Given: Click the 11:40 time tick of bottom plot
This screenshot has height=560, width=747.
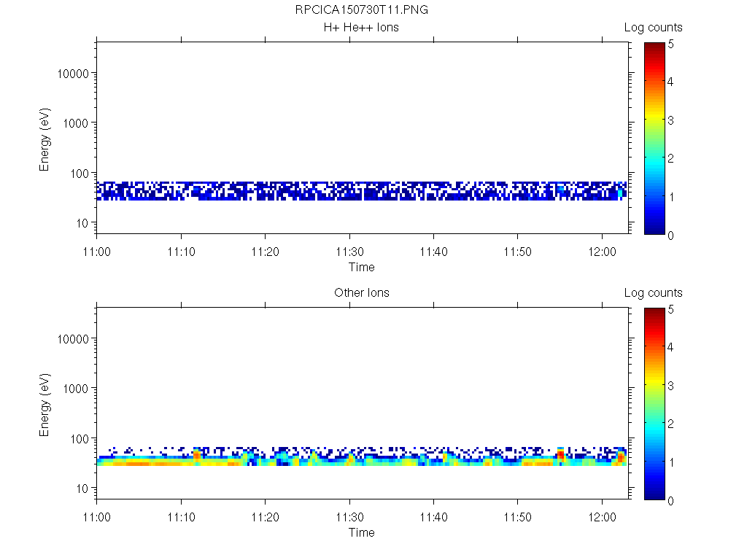Looking at the screenshot, I should coord(433,517).
